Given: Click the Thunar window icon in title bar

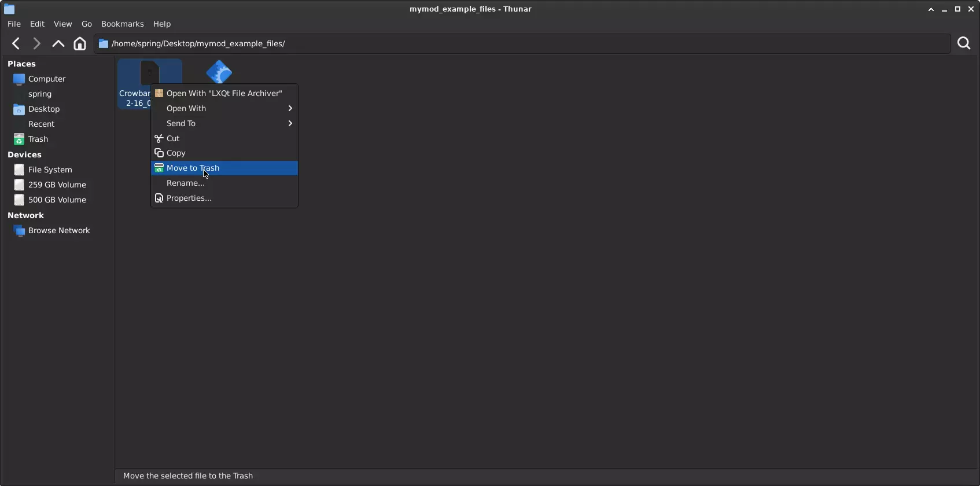Looking at the screenshot, I should (x=9, y=9).
